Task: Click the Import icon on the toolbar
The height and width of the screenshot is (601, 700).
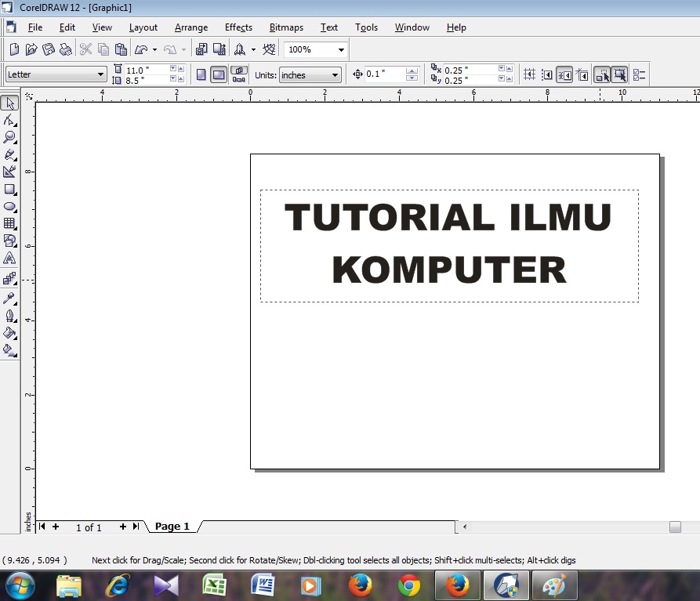Action: (x=201, y=49)
